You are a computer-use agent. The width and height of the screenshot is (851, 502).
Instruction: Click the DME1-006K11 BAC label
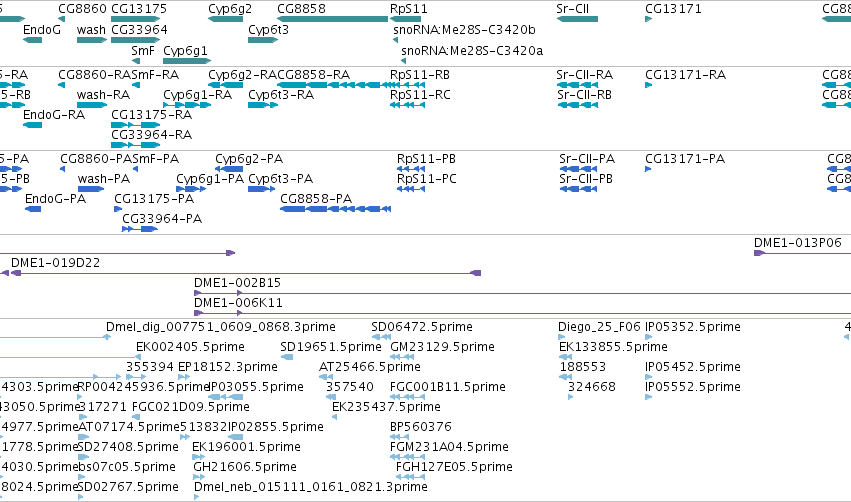tap(238, 303)
